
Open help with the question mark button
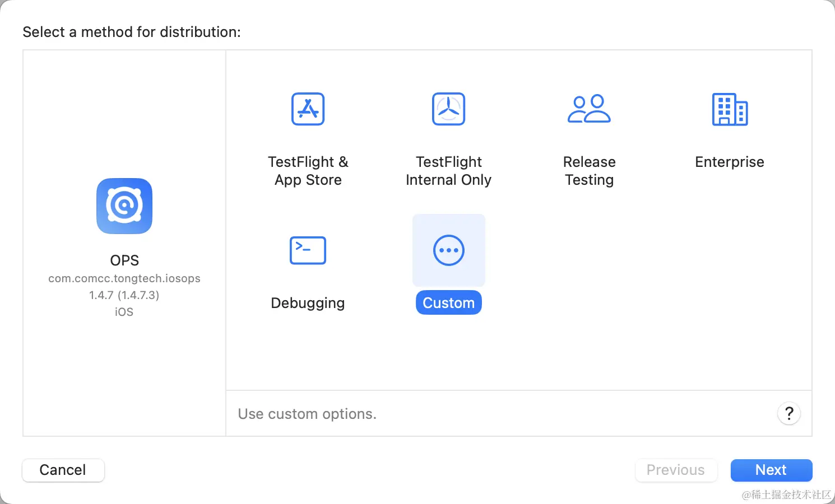pyautogui.click(x=788, y=414)
